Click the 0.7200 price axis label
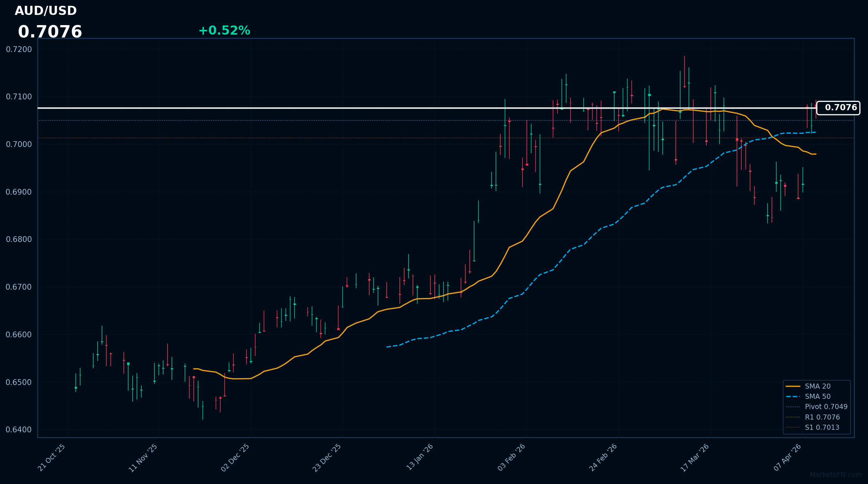 pyautogui.click(x=19, y=49)
